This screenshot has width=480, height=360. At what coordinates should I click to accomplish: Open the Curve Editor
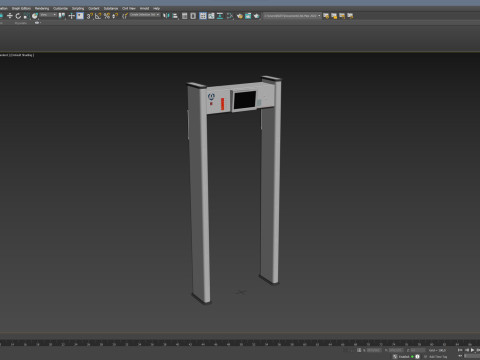(x=211, y=16)
